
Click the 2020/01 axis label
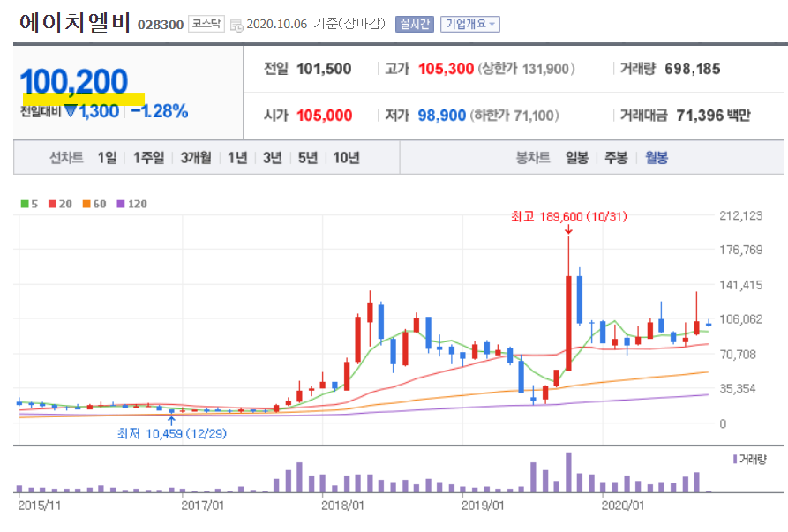coord(623,506)
